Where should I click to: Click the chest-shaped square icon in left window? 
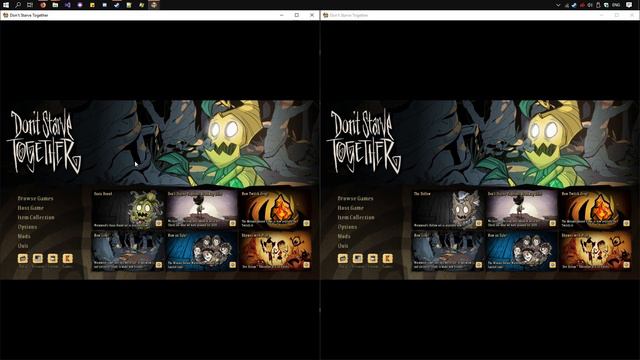coord(23,258)
